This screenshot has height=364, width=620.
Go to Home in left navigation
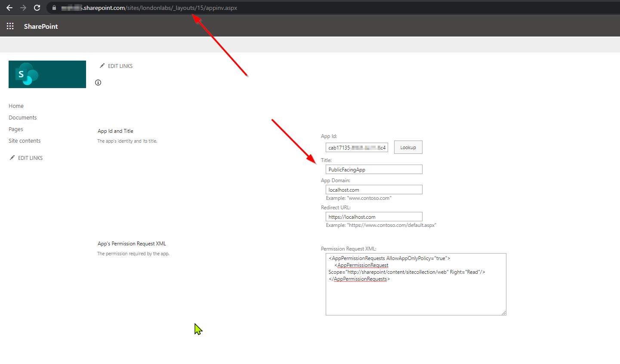click(16, 106)
